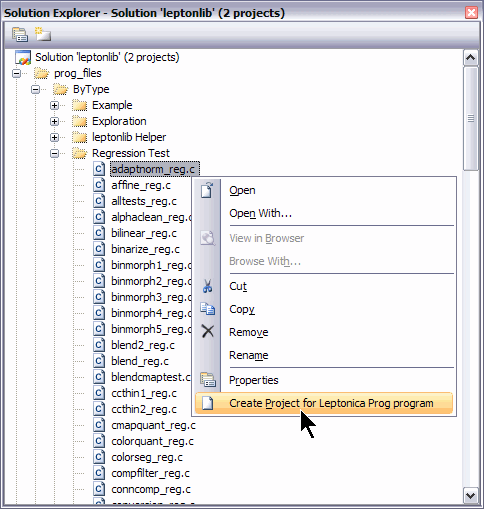This screenshot has height=509, width=484.
Task: Select the leptonlib Helper folder label
Action: tap(129, 137)
